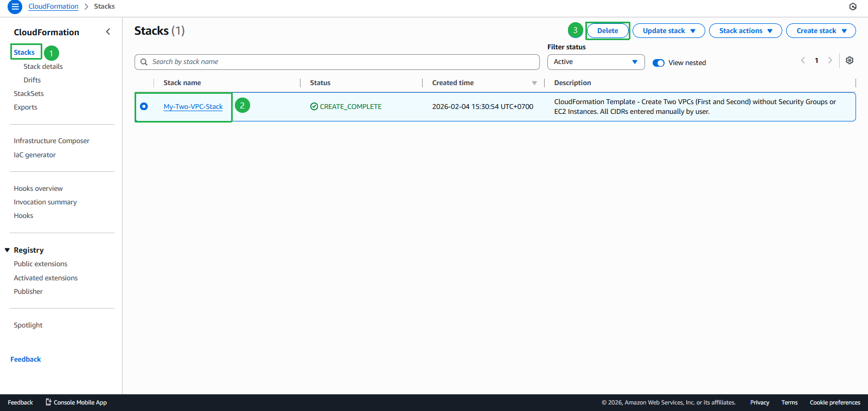The height and width of the screenshot is (411, 868).
Task: Click the CloudFormation Template description text
Action: (695, 106)
